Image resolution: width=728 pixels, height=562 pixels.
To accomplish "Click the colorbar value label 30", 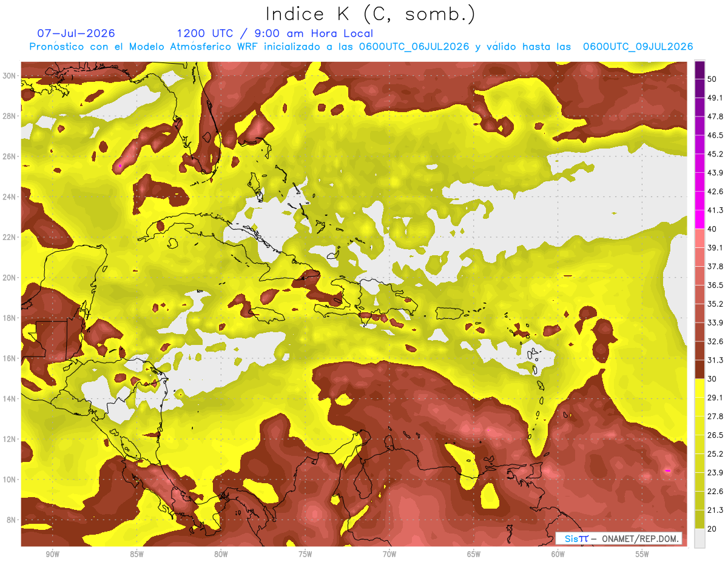I will (713, 378).
